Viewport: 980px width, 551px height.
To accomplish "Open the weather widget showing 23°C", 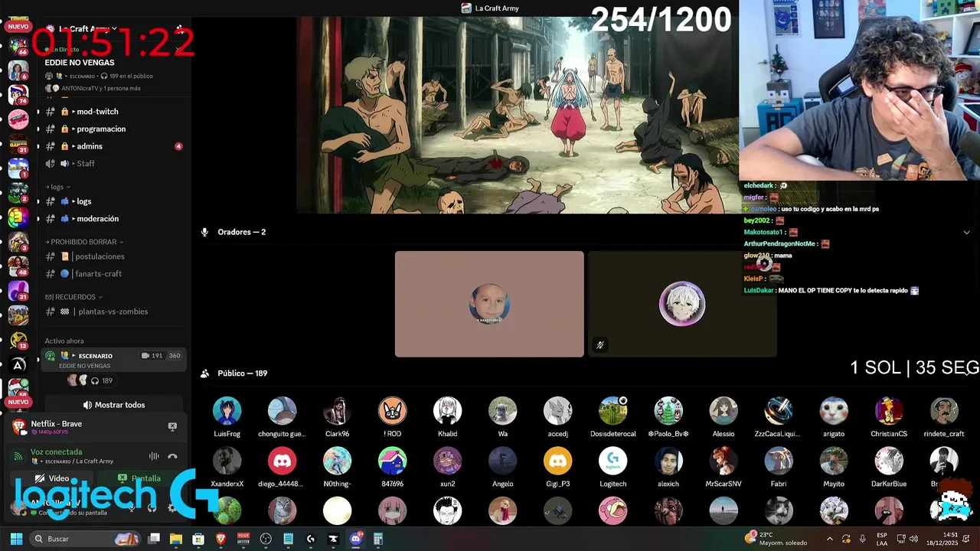I will [x=777, y=539].
